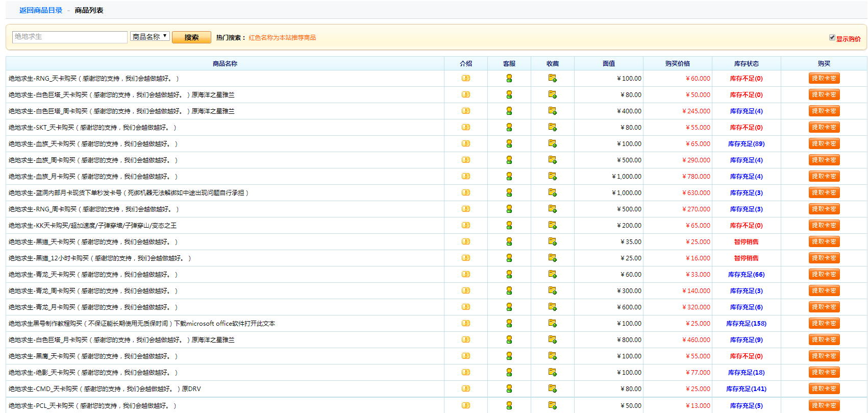Image resolution: width=868 pixels, height=413 pixels.
Task: Open intro icon for 绝地求生-RNG_天卡购买
Action: (466, 78)
